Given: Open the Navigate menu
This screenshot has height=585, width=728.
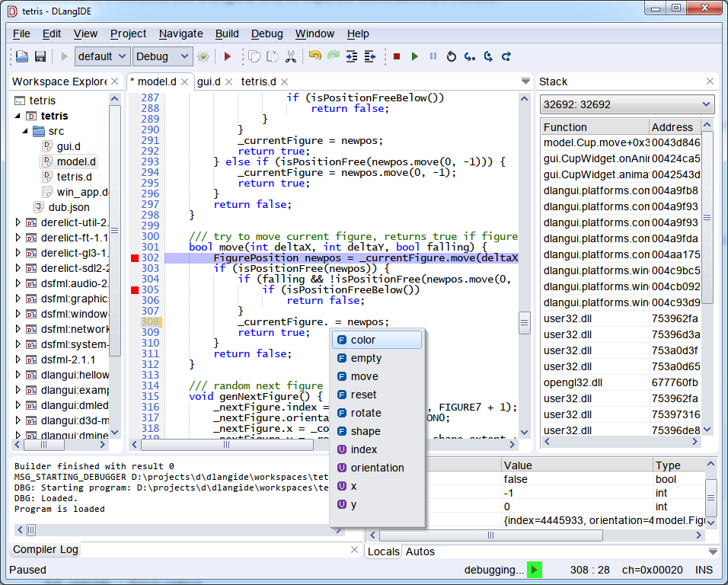Looking at the screenshot, I should pyautogui.click(x=180, y=34).
